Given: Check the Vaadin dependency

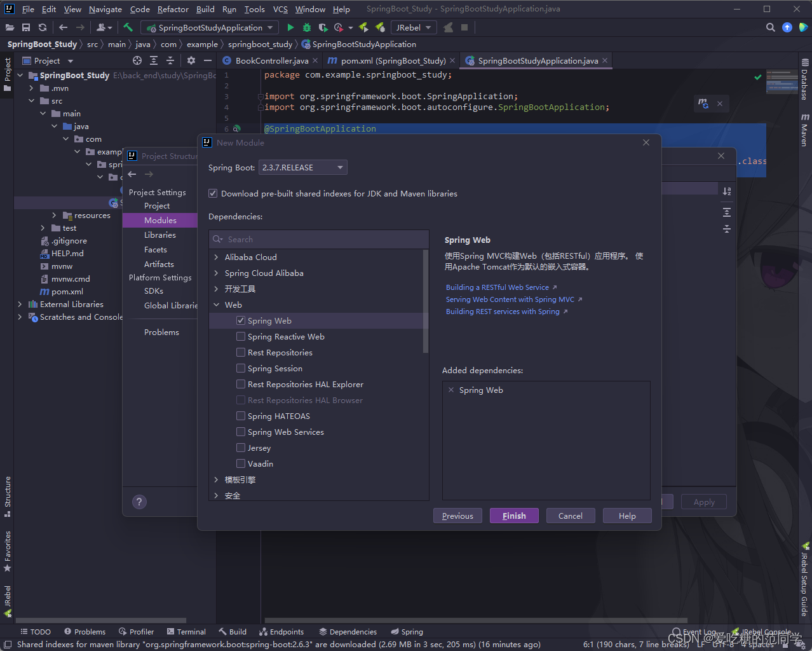Looking at the screenshot, I should (x=241, y=463).
